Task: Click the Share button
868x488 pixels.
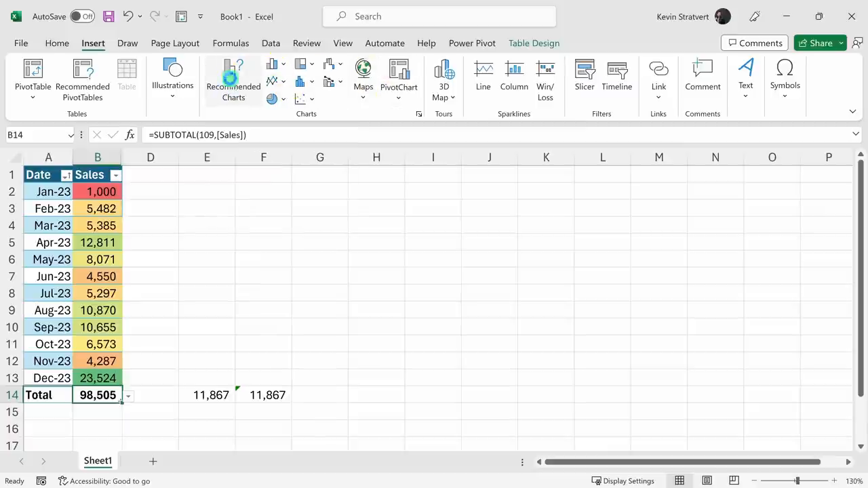Action: click(814, 43)
